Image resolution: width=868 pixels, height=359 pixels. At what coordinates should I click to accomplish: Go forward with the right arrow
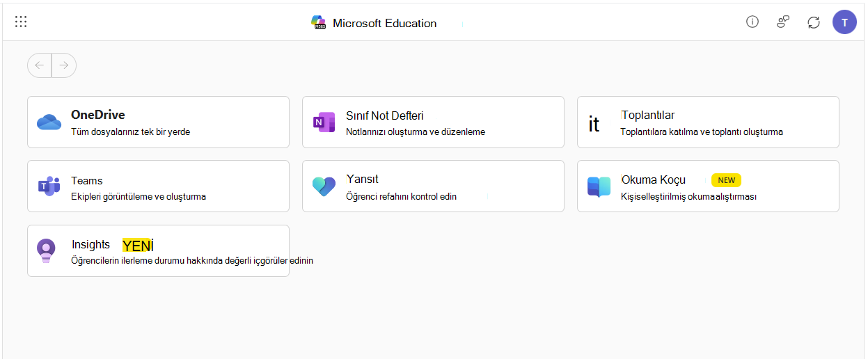point(64,65)
